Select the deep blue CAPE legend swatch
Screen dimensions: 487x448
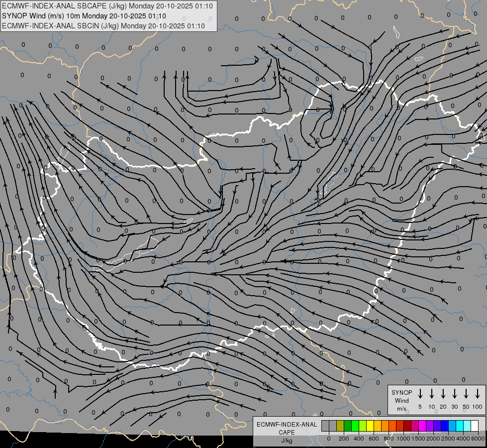[445, 426]
